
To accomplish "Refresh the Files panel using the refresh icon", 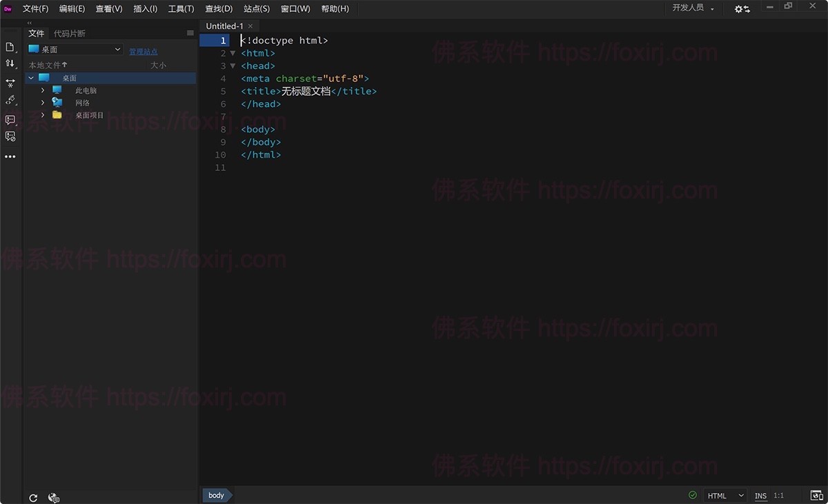I will tap(32, 497).
